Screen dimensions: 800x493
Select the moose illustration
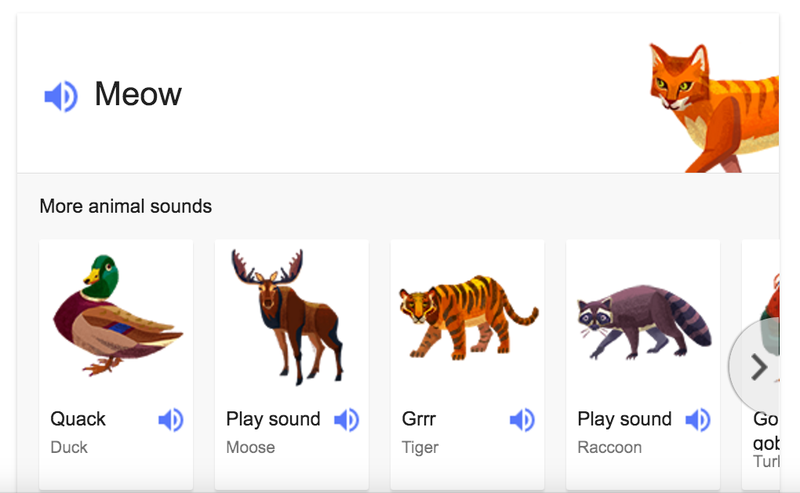coord(290,315)
